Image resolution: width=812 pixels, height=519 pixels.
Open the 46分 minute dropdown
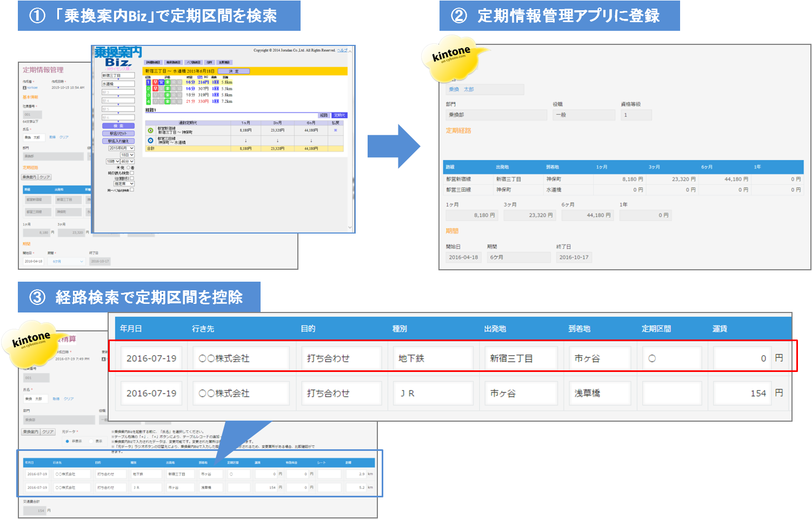click(x=127, y=161)
